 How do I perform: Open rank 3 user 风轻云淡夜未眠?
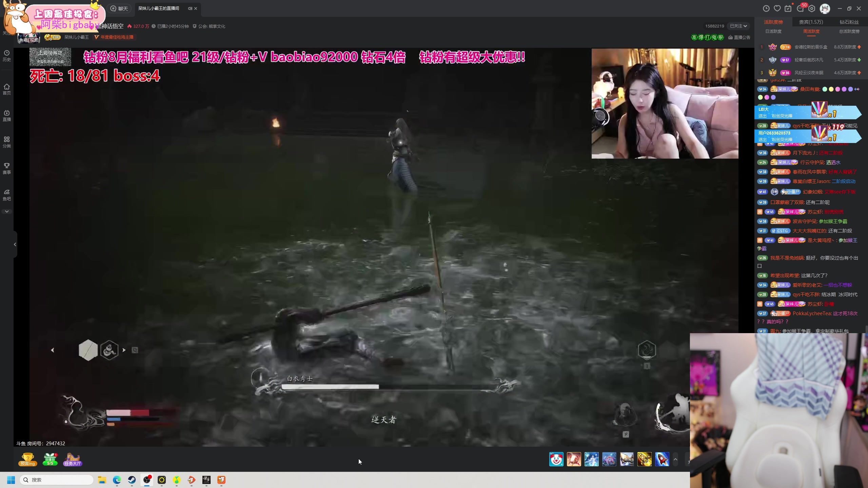pos(809,73)
